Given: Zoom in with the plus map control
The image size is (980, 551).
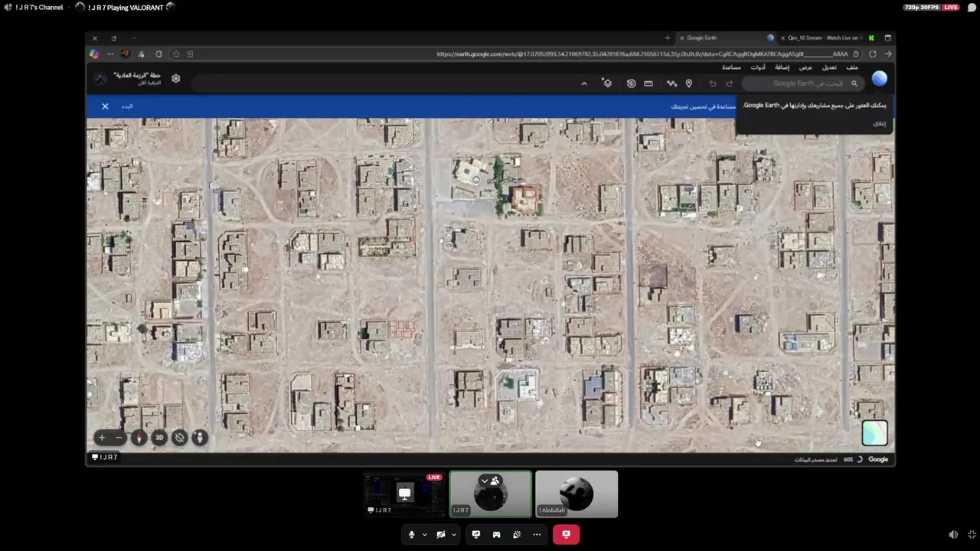Looking at the screenshot, I should (101, 438).
